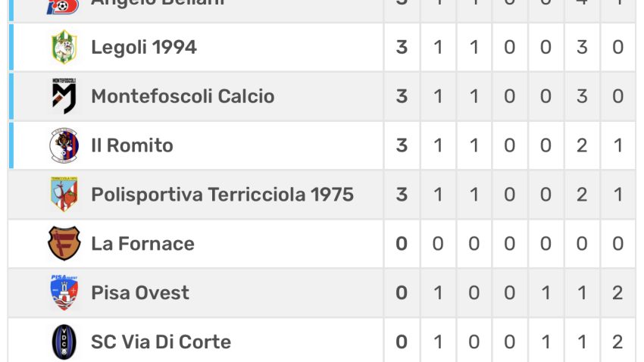Open the La Fornace team name
Image resolution: width=644 pixels, height=362 pixels.
pos(142,244)
